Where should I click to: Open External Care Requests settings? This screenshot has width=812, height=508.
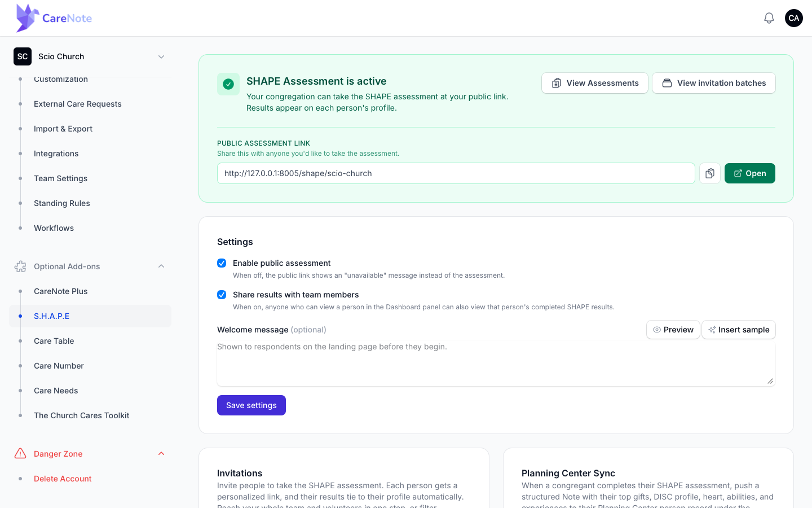click(x=78, y=104)
